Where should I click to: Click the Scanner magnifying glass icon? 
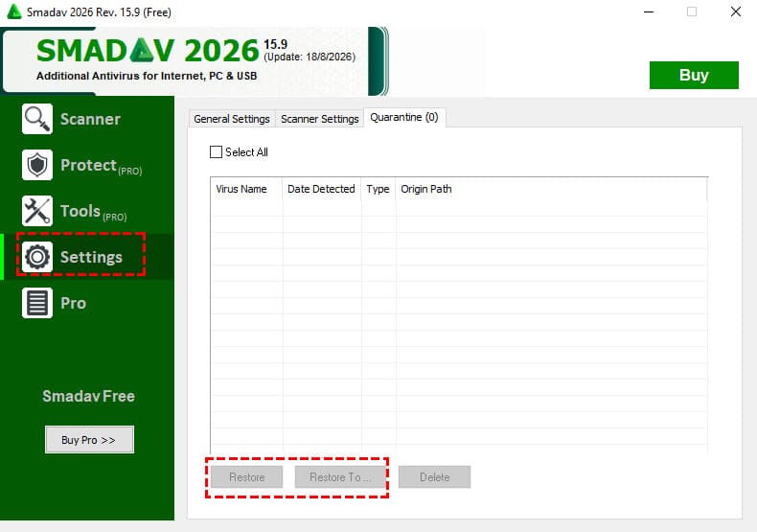pyautogui.click(x=37, y=119)
